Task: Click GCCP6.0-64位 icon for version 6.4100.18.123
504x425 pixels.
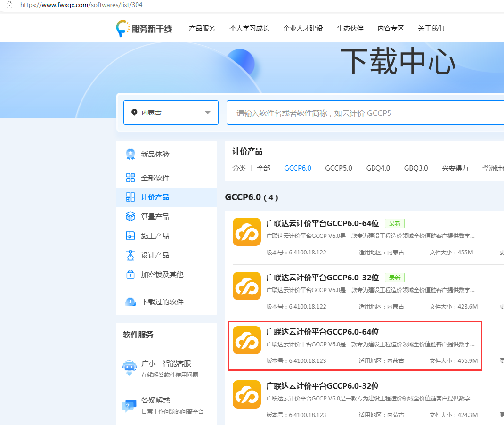Action: pyautogui.click(x=246, y=340)
